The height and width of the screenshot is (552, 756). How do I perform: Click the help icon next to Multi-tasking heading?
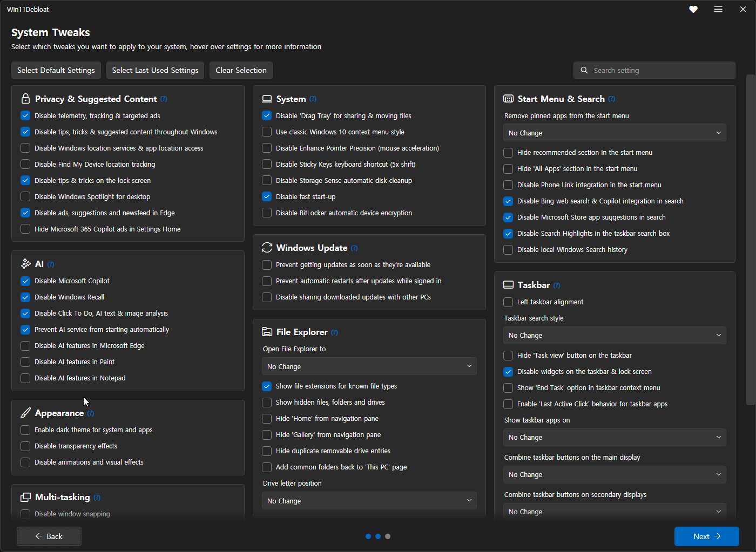tap(97, 498)
